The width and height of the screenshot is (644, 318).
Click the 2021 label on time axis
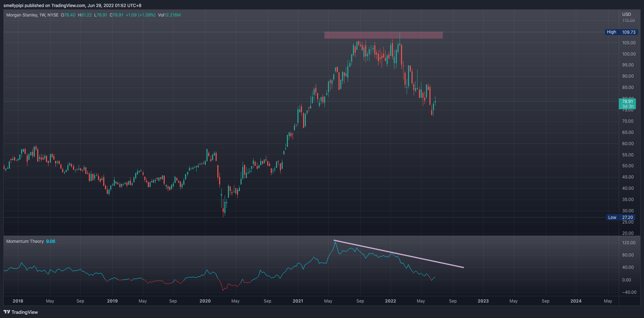298,301
